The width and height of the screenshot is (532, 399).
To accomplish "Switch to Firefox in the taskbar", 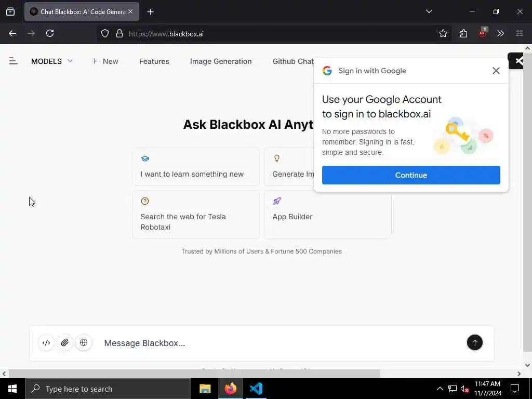I will 230,389.
